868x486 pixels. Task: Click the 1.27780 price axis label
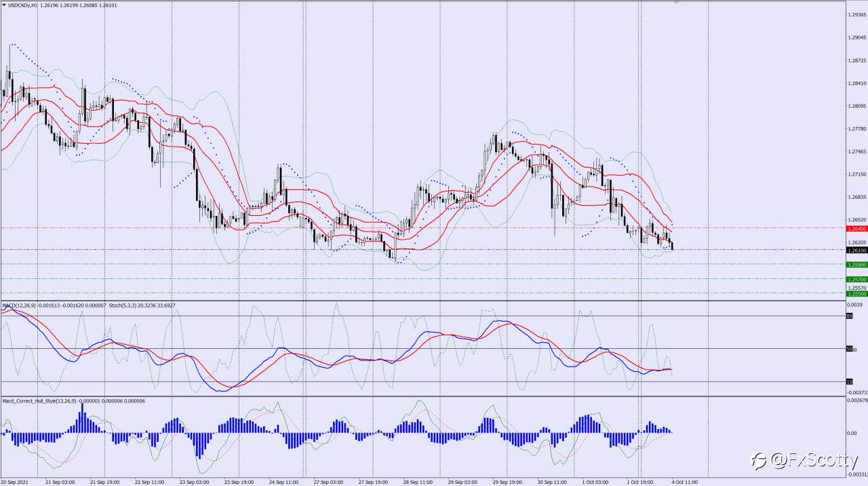tap(857, 129)
